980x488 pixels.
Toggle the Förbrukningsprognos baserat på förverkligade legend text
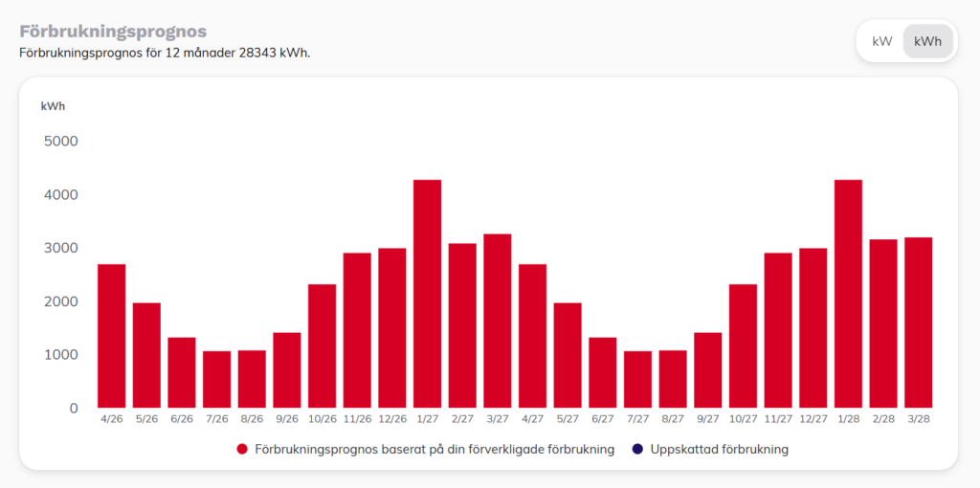click(434, 449)
